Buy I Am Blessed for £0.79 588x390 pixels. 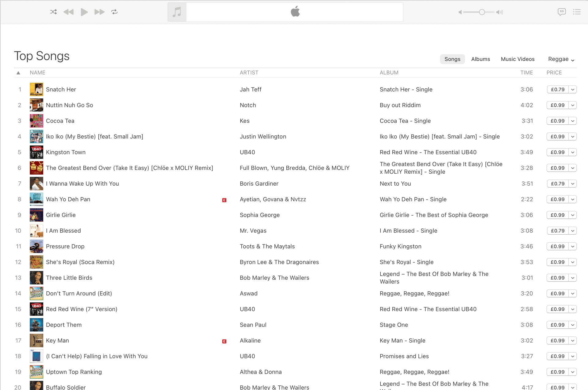pyautogui.click(x=557, y=231)
